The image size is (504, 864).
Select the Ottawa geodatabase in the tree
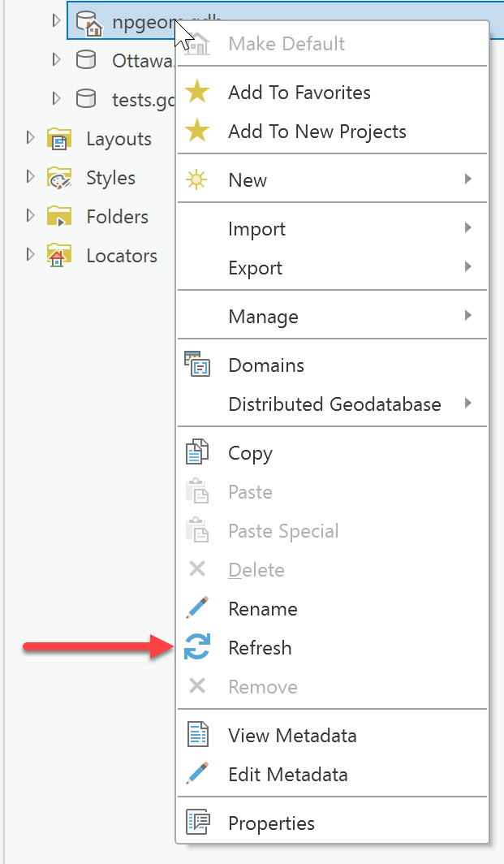[142, 60]
